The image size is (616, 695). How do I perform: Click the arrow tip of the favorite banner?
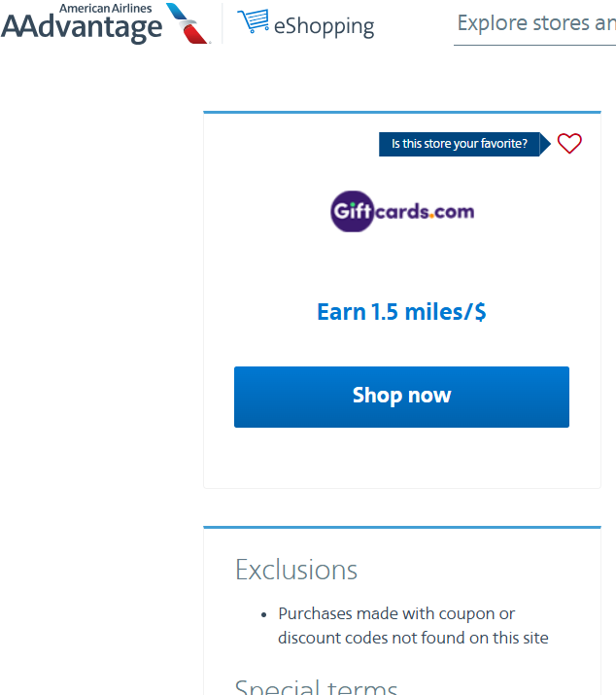[x=546, y=144]
